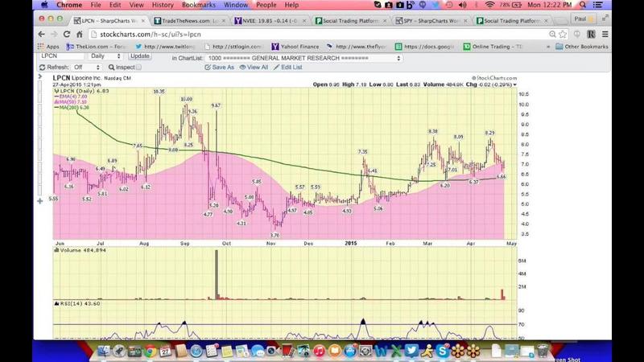The height and width of the screenshot is (362, 644).
Task: Click the LPCN symbol input field
Action: pyautogui.click(x=62, y=56)
